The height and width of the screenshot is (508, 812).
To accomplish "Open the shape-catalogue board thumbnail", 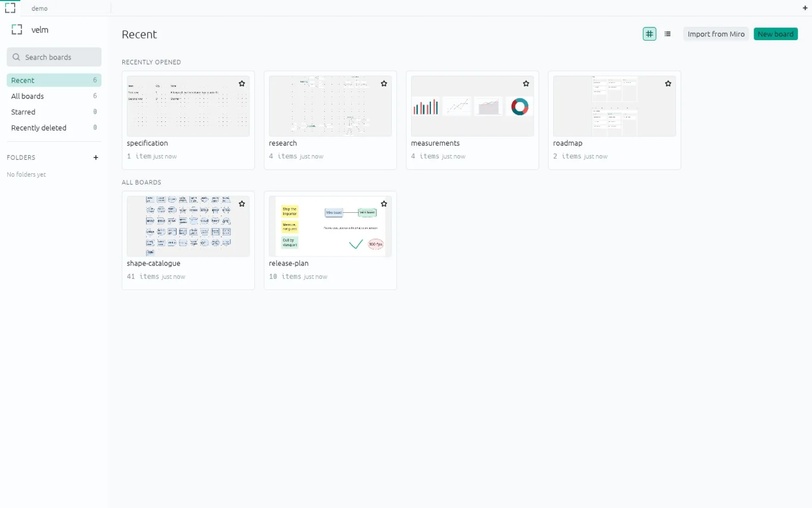I will click(188, 227).
